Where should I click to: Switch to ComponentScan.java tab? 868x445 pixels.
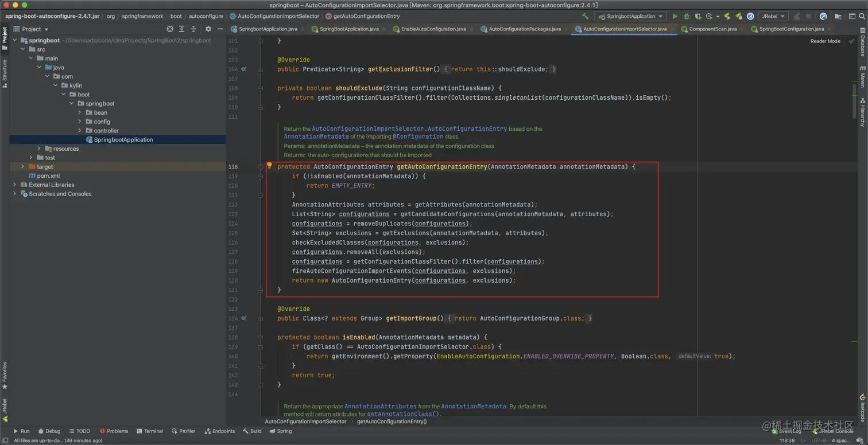coord(712,29)
